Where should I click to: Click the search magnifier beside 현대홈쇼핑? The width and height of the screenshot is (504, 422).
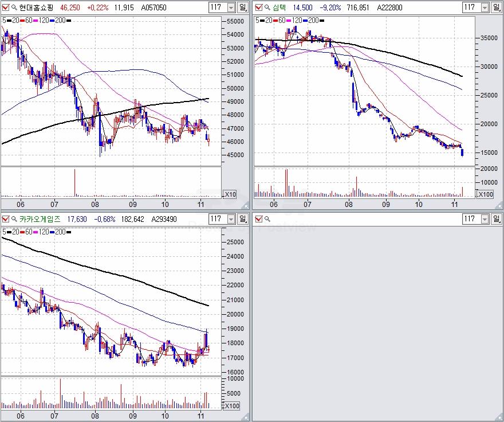click(14, 7)
